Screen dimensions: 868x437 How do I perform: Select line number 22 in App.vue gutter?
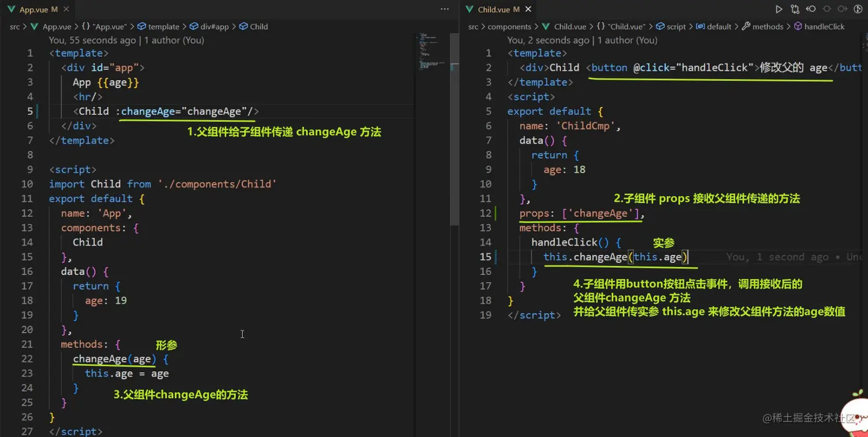click(27, 359)
